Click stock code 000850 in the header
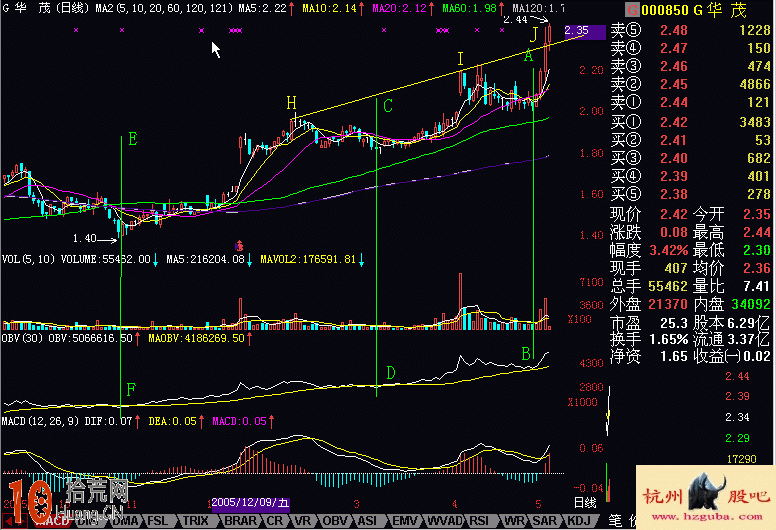 click(665, 10)
